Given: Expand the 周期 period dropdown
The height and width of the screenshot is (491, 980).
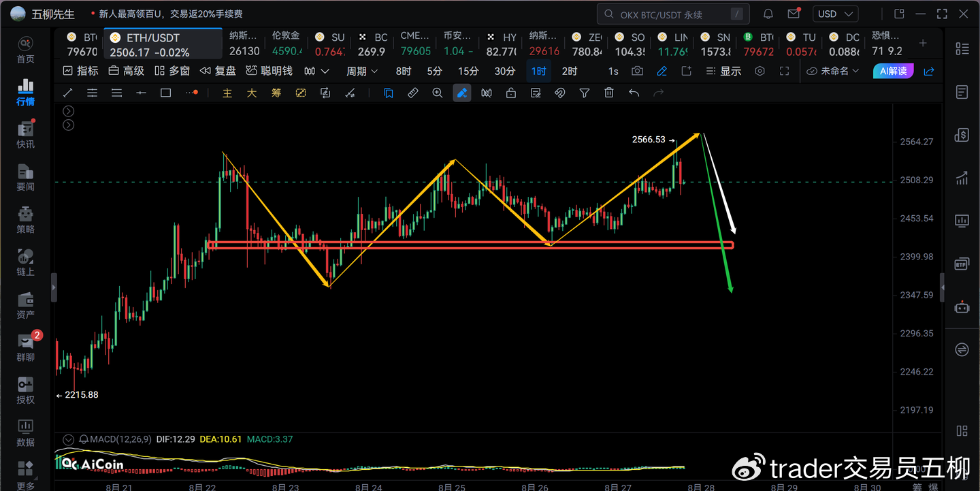Looking at the screenshot, I should (362, 71).
